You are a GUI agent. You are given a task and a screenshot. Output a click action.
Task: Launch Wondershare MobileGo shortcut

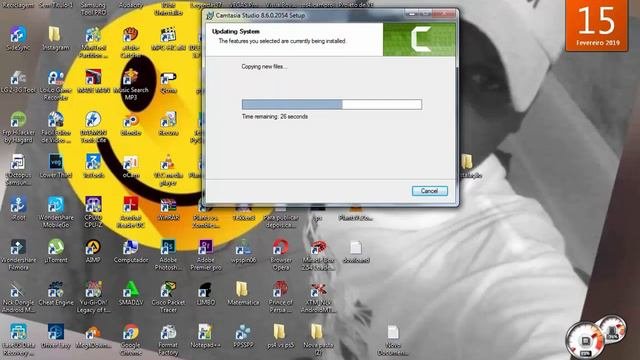pos(56,213)
